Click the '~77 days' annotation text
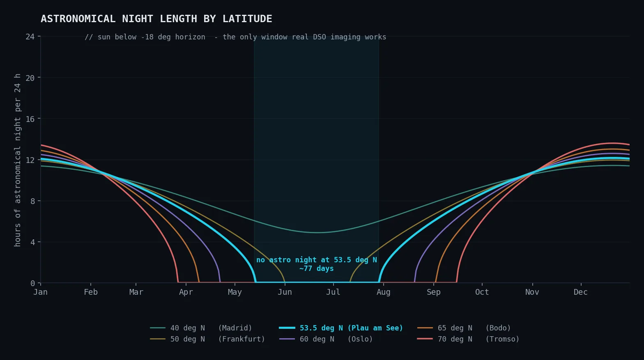Image resolution: width=644 pixels, height=360 pixels. coord(316,268)
